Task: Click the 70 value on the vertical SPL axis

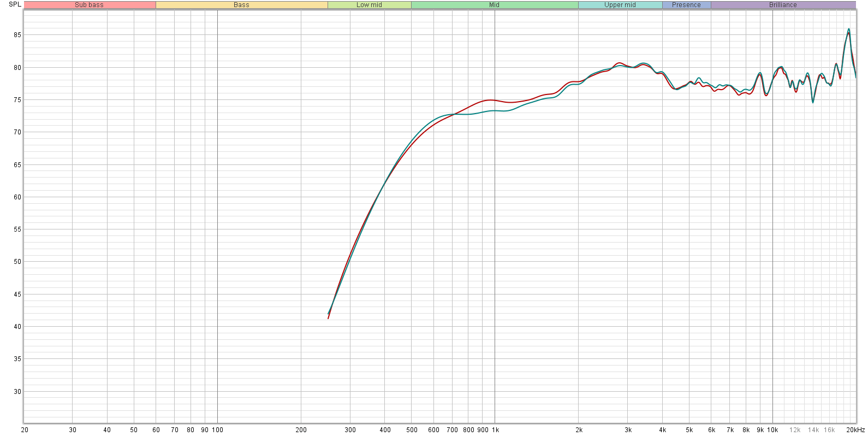Action: point(17,132)
